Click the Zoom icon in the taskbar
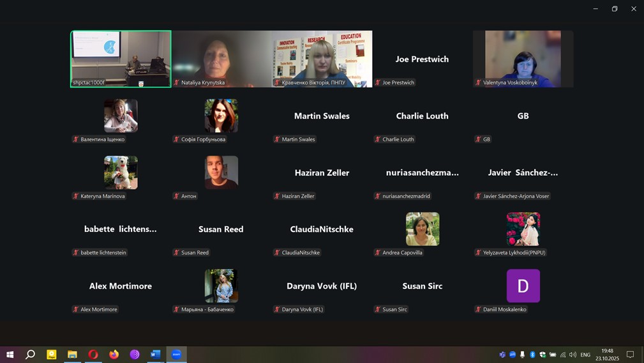 click(176, 354)
